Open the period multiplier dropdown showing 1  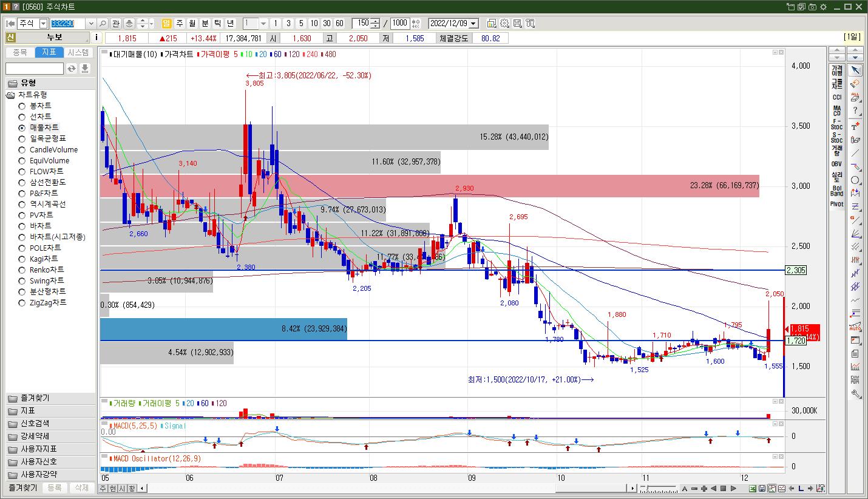tap(263, 24)
